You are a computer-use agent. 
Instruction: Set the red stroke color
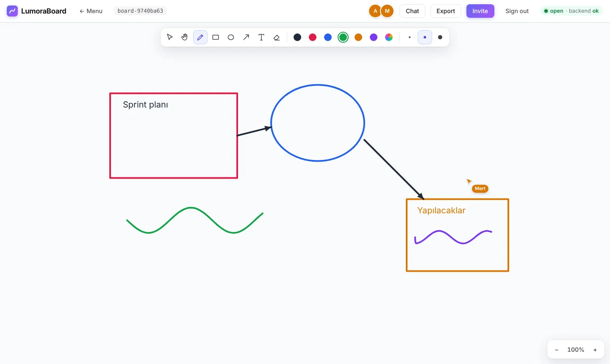[313, 37]
